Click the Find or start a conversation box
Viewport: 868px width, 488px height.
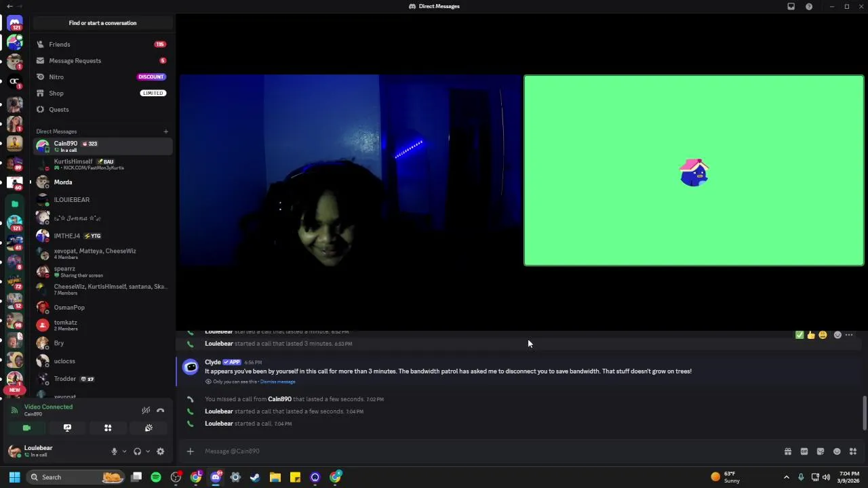tap(102, 23)
